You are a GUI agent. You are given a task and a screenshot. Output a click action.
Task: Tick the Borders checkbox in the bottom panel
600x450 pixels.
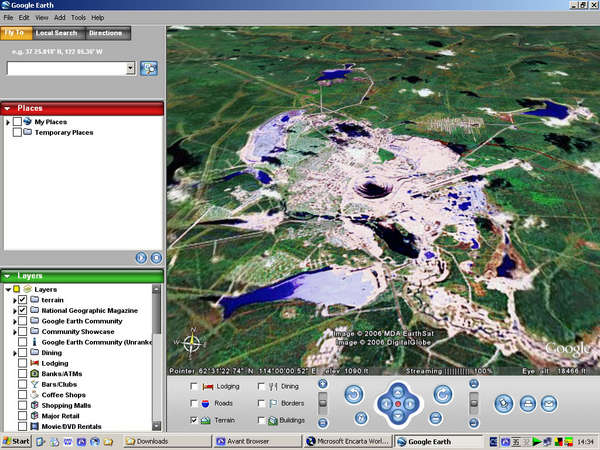[x=261, y=403]
